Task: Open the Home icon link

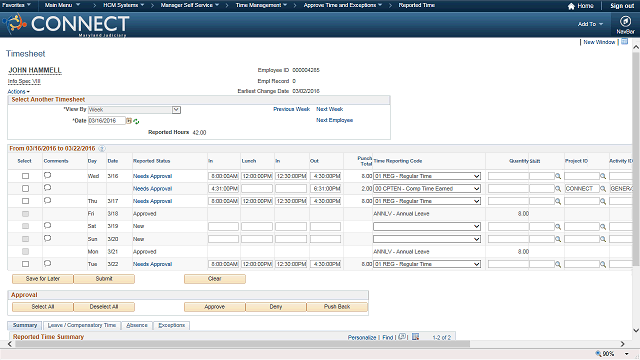Action: point(571,6)
